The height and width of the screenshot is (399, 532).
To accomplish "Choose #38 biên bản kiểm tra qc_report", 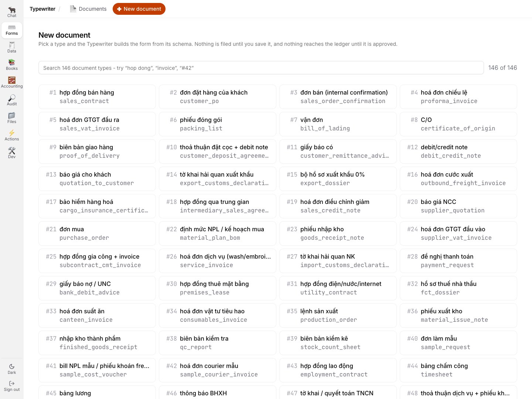I will (218, 343).
